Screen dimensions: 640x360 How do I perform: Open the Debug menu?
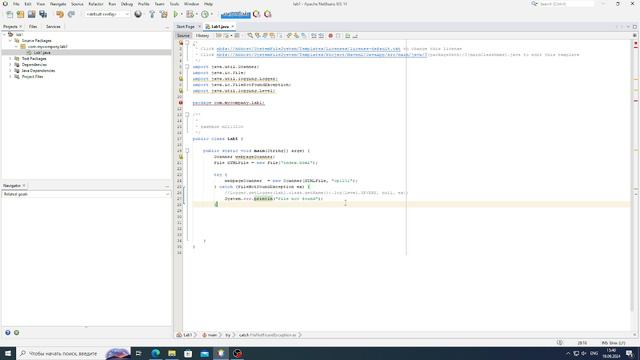coord(127,4)
